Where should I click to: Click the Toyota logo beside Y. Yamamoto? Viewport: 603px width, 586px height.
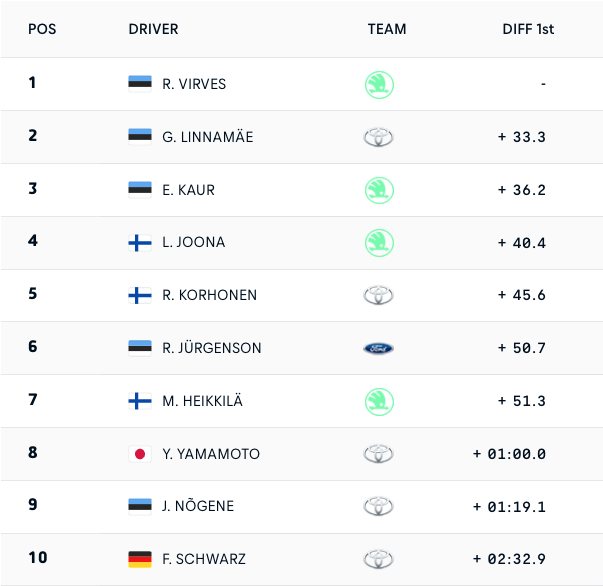[379, 454]
